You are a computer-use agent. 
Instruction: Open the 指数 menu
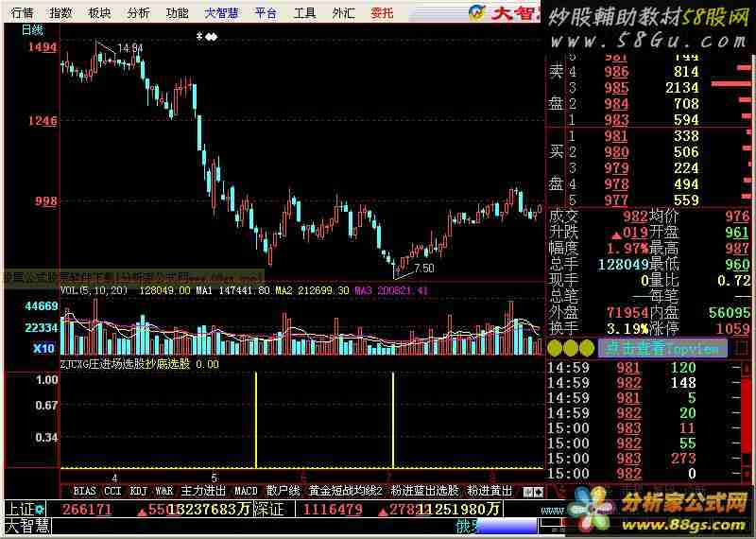pos(60,13)
